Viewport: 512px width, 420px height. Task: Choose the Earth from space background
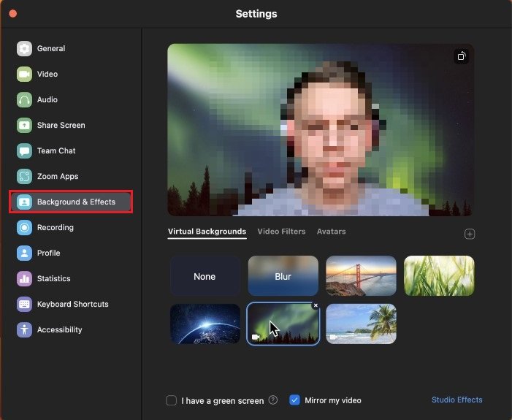(205, 324)
